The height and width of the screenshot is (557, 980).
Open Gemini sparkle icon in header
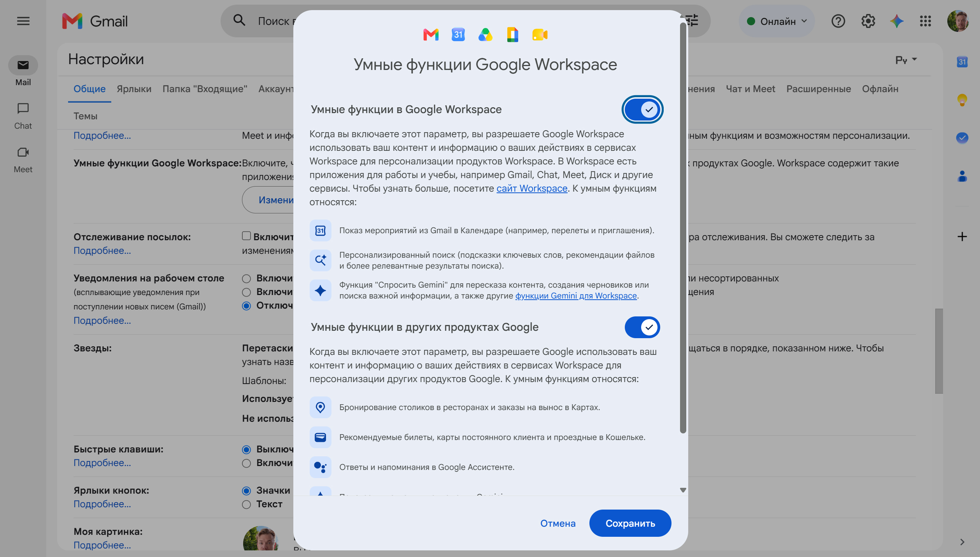[896, 21]
